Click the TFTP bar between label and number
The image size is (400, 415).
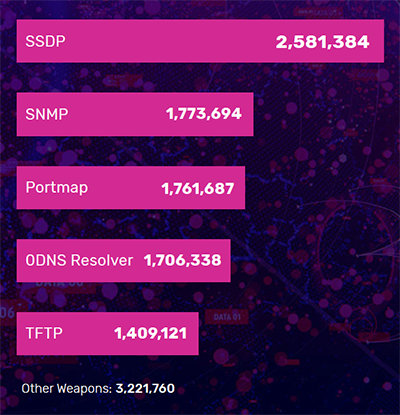point(88,333)
